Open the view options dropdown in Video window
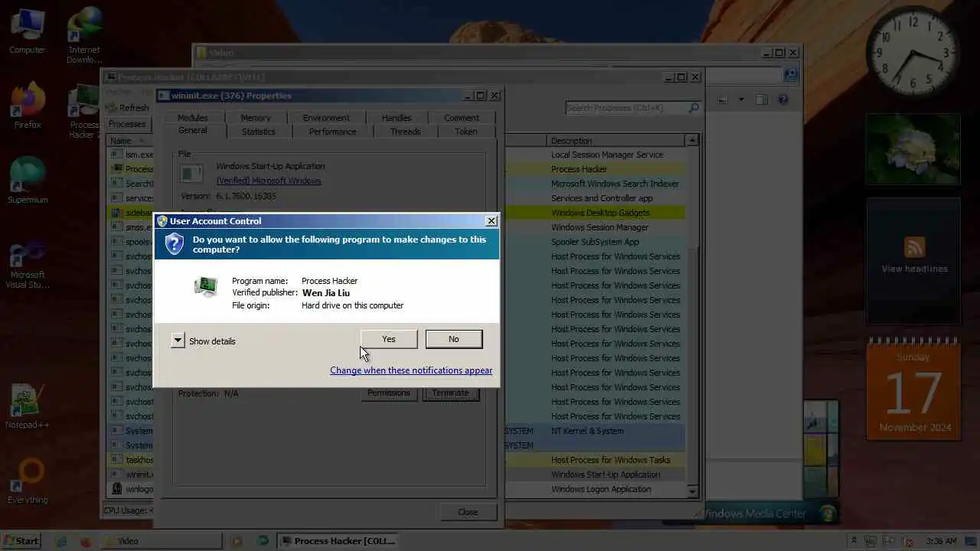980x551 pixels. [x=741, y=99]
